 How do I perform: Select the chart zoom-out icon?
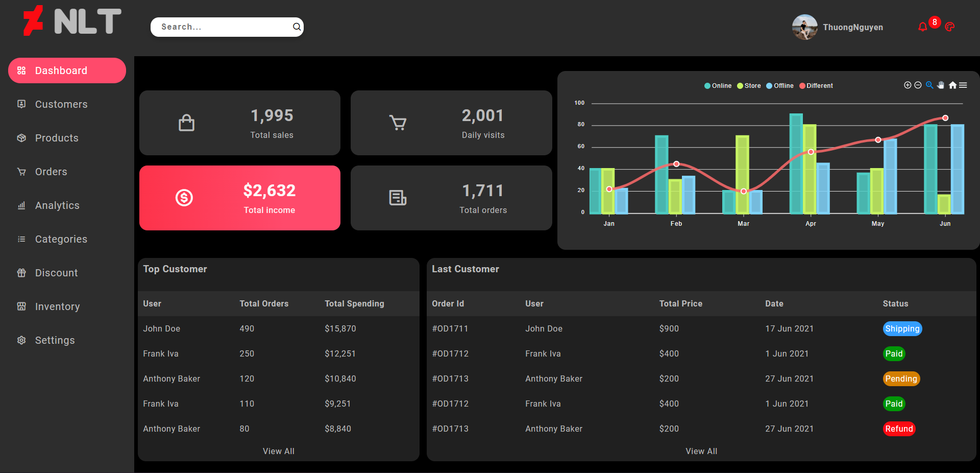point(918,85)
